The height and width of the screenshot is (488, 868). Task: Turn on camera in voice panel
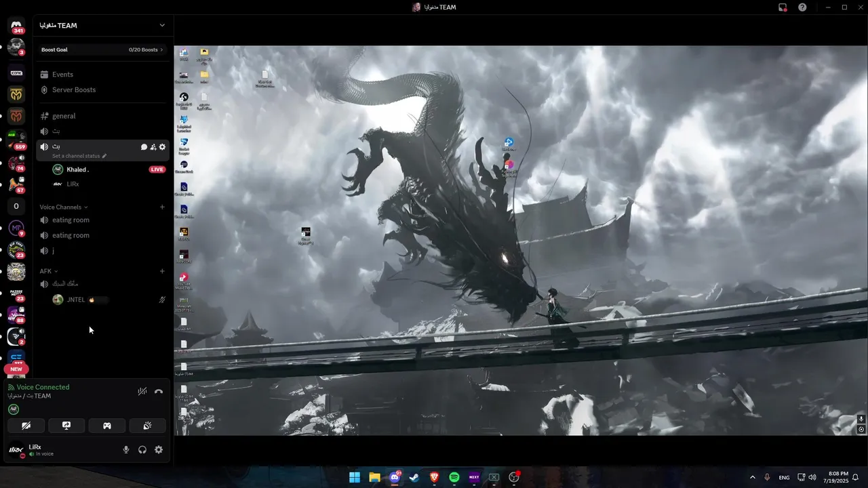coord(26,426)
